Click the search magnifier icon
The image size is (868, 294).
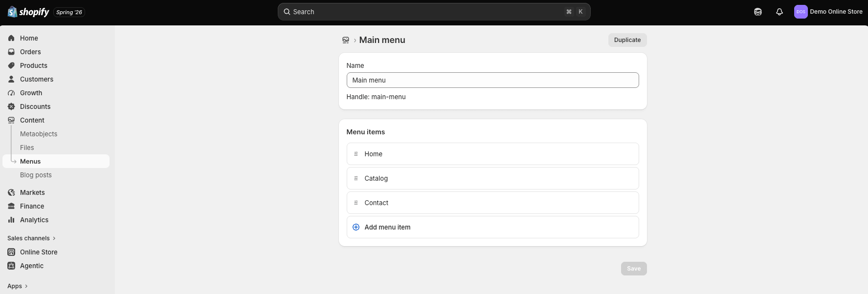[x=287, y=12]
